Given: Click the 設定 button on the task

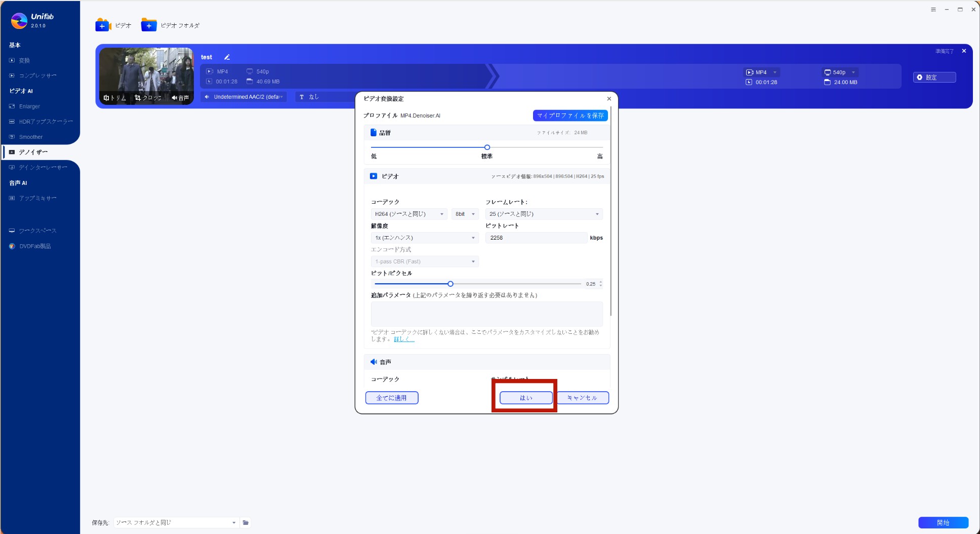Looking at the screenshot, I should point(934,77).
